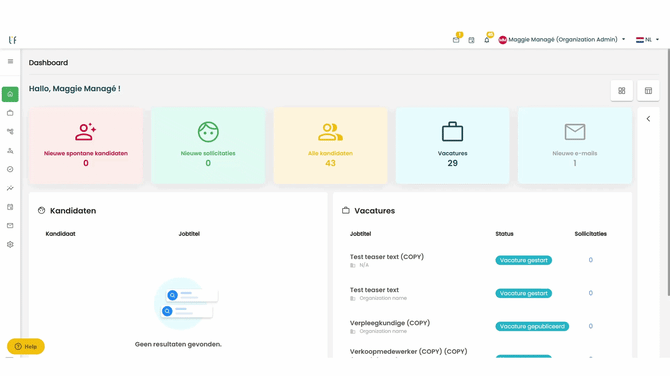Click the Dashboard page title
This screenshot has height=376, width=670.
click(48, 62)
